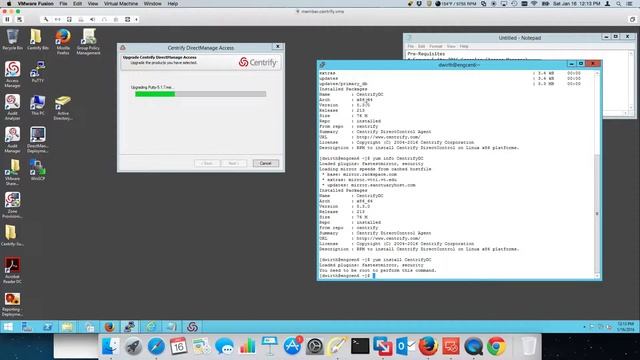Image resolution: width=640 pixels, height=360 pixels.
Task: Select the Zone Provisioning desktop icon
Action: (x=12, y=205)
